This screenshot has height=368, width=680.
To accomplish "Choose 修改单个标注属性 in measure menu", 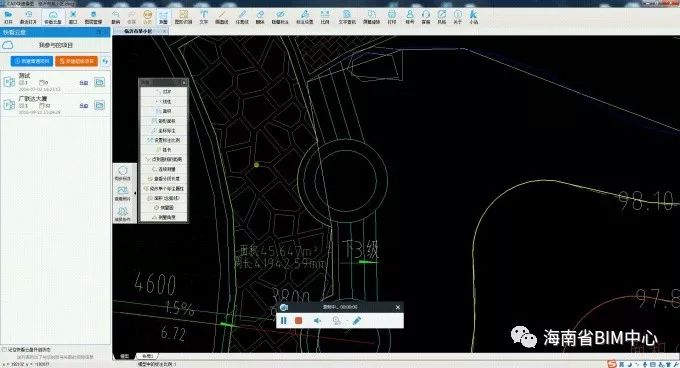I will point(164,189).
